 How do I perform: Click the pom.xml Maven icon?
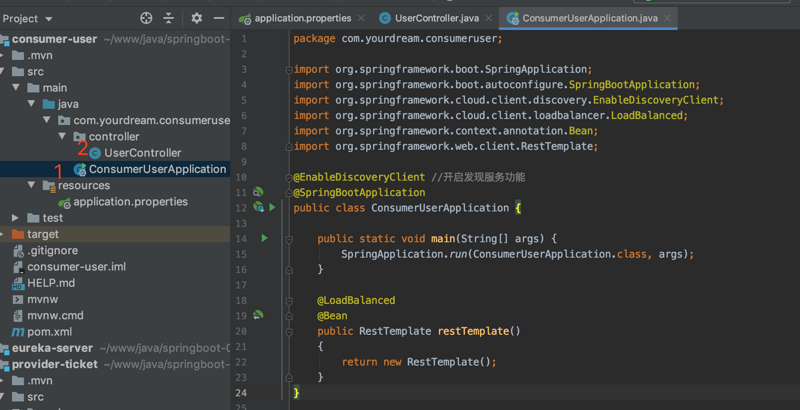click(x=18, y=332)
